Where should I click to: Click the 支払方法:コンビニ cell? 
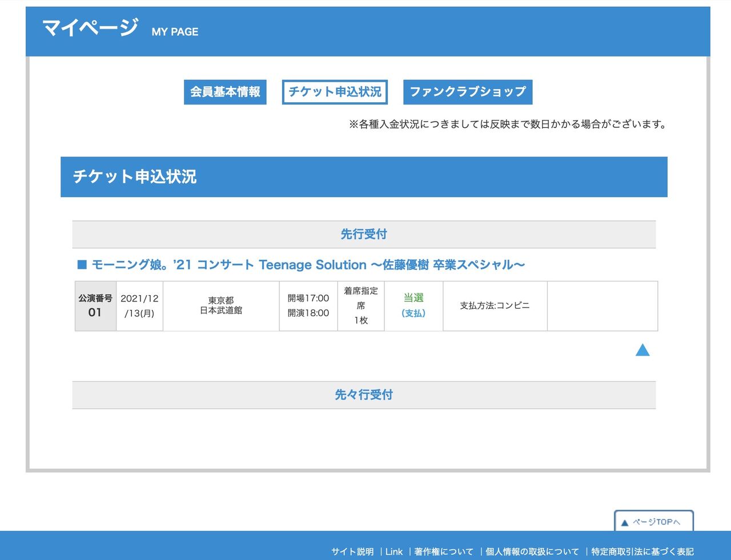(495, 306)
